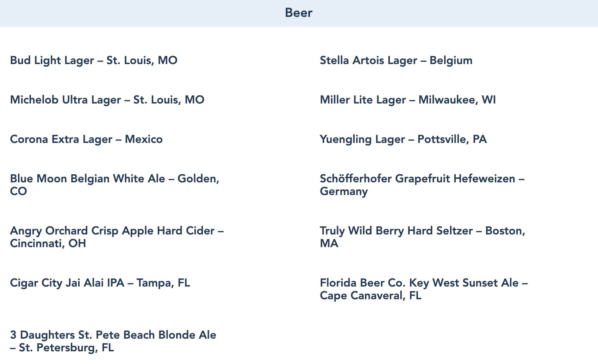Select Yuengling Lager from Pottsville
Screen dimensions: 598x364
click(x=403, y=139)
